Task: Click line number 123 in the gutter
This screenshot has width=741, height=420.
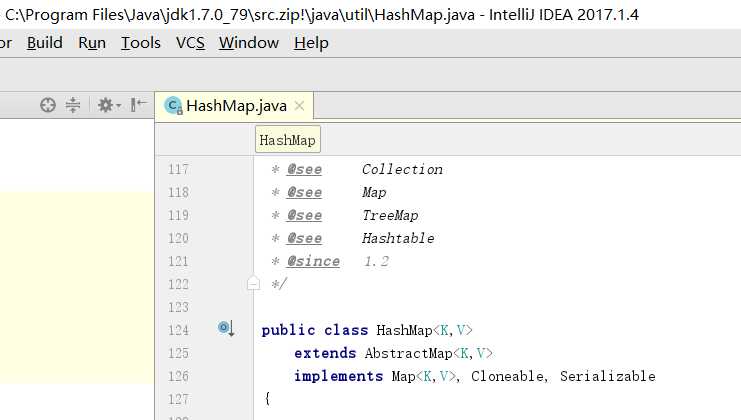Action: (x=178, y=307)
